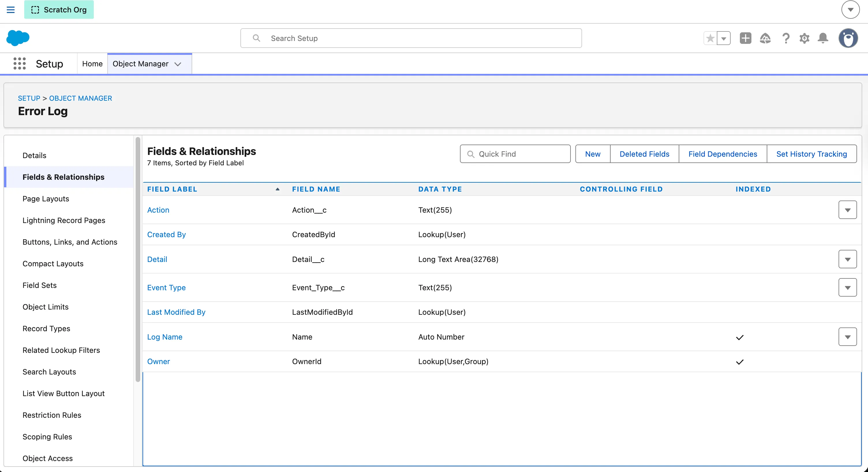Screen dimensions: 868x472
Task: Sort by the Data Type column header
Action: tap(440, 189)
